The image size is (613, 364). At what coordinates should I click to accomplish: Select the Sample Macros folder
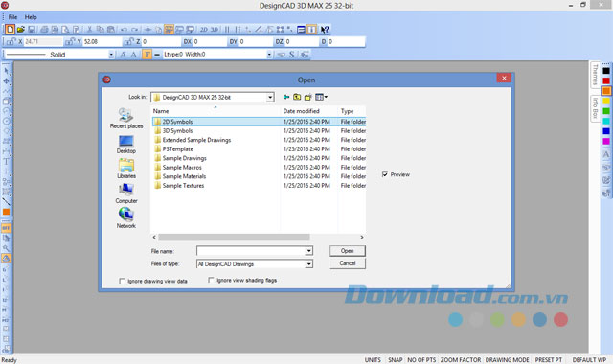(x=182, y=167)
